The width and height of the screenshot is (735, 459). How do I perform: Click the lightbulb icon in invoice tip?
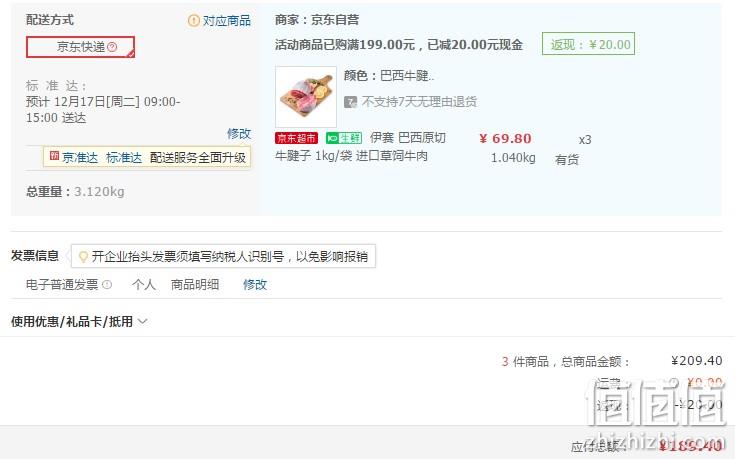coord(83,256)
